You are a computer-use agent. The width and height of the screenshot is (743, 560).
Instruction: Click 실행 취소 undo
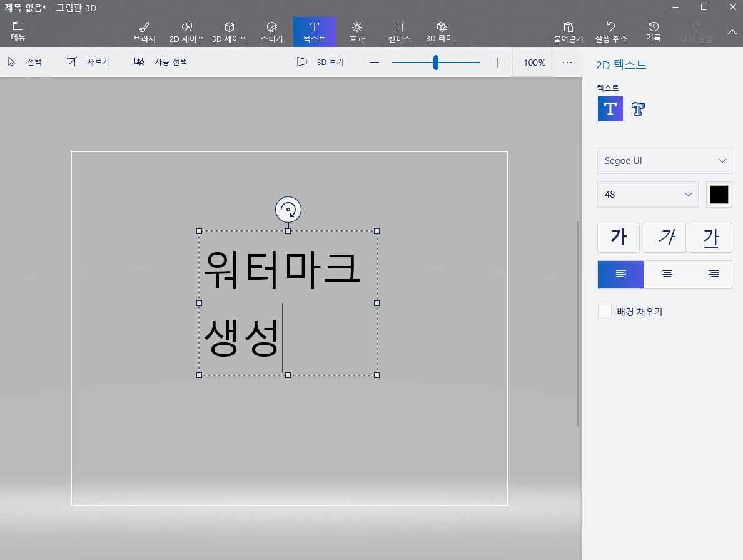pos(611,32)
